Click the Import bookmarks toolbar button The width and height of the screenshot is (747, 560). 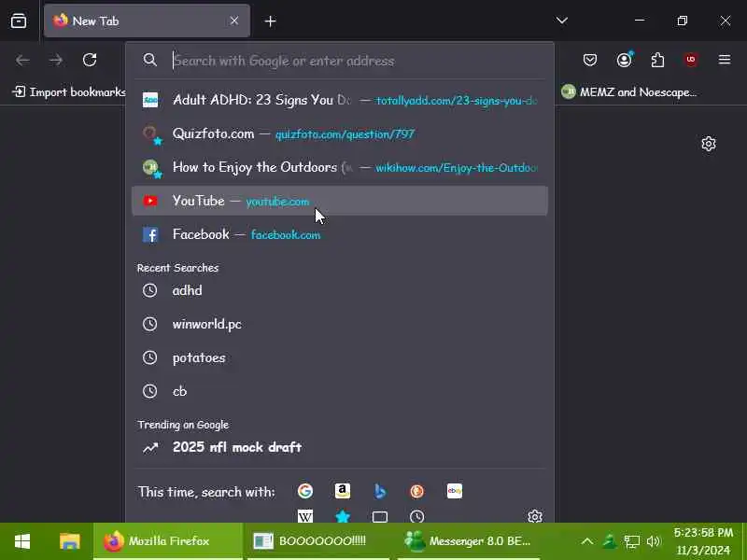68,91
